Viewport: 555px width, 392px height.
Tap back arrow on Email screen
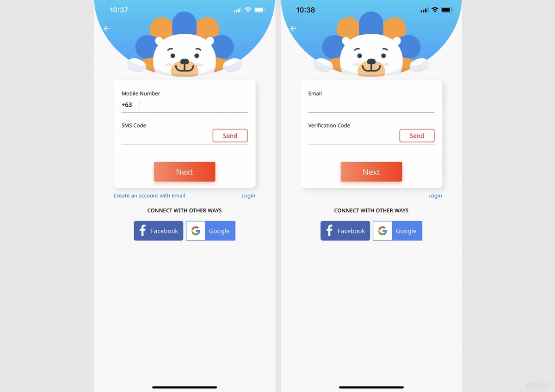pos(293,29)
